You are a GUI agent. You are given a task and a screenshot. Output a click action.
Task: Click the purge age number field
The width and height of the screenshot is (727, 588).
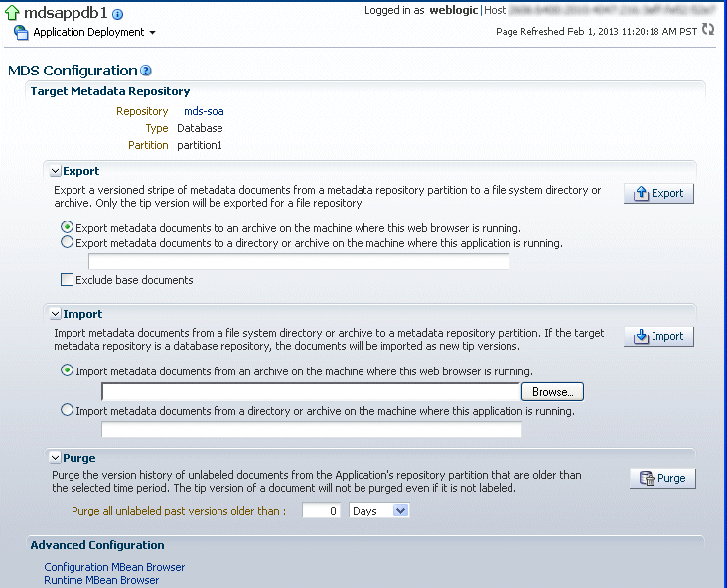click(321, 511)
